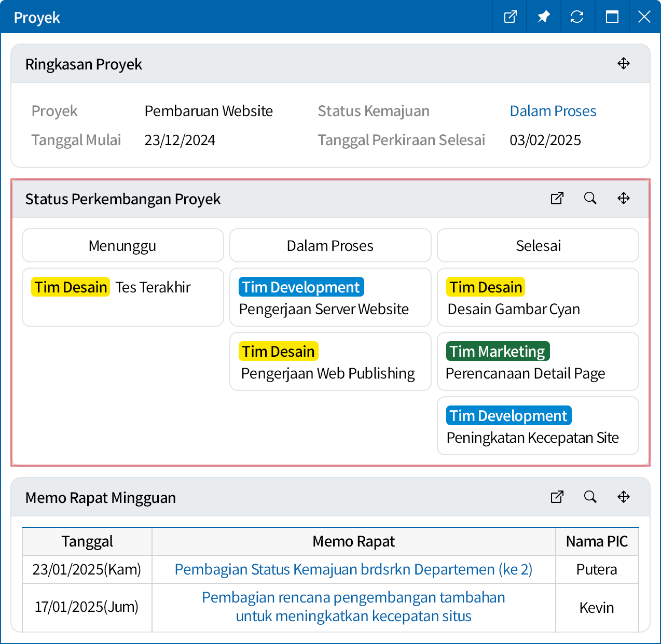Image resolution: width=661 pixels, height=644 pixels.
Task: Click Tim Desain tag on Desain Gambar Cyan
Action: pos(486,287)
